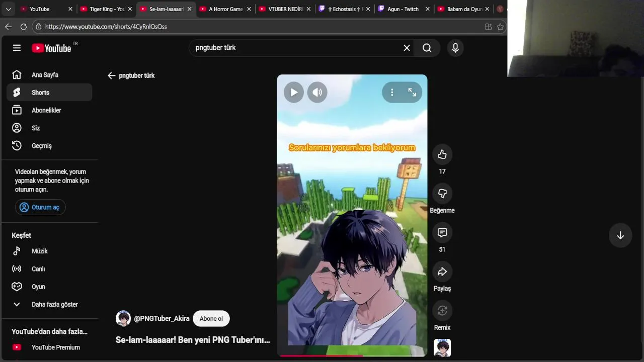Open the @PNGTuber_Akira channel name
The width and height of the screenshot is (644, 362).
point(162,318)
